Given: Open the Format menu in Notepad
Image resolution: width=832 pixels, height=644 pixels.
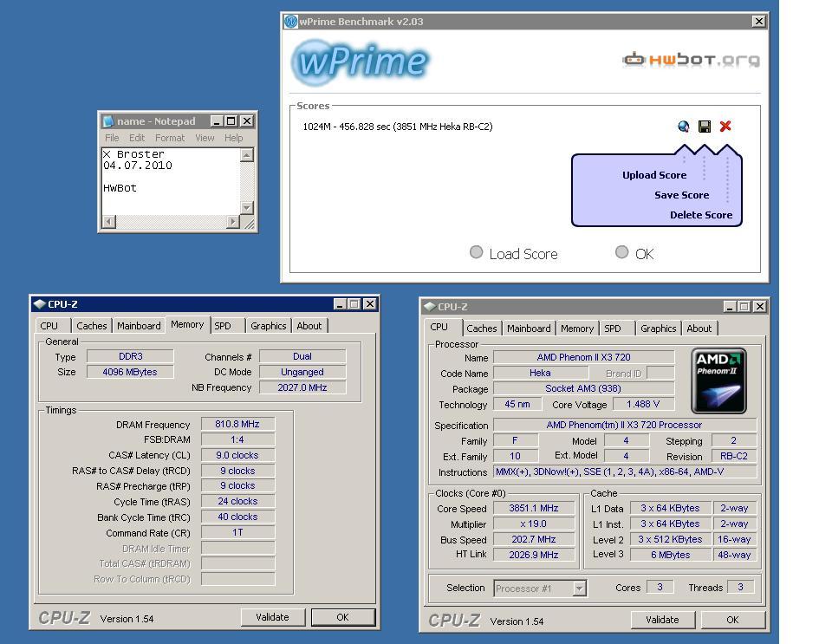Looking at the screenshot, I should coord(170,138).
